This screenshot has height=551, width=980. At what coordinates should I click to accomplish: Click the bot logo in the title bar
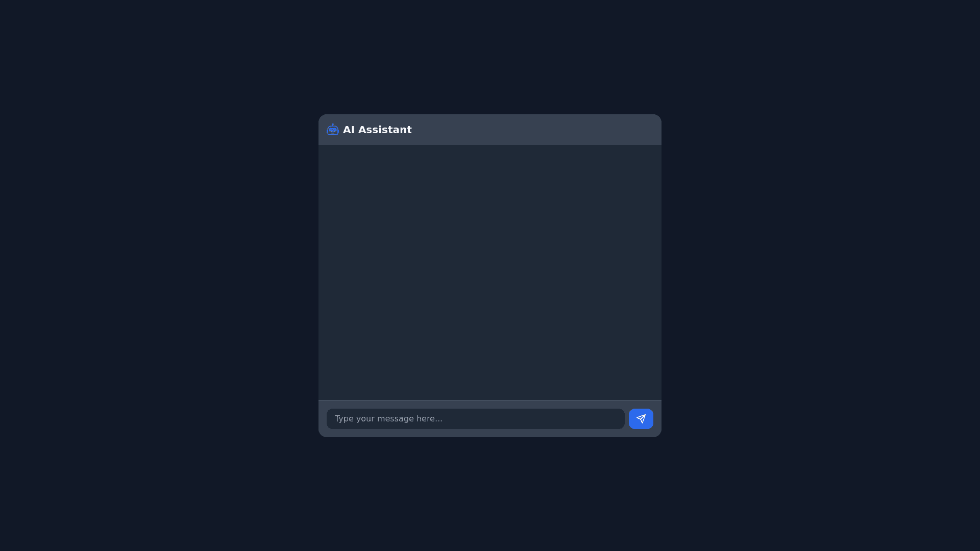click(x=332, y=130)
